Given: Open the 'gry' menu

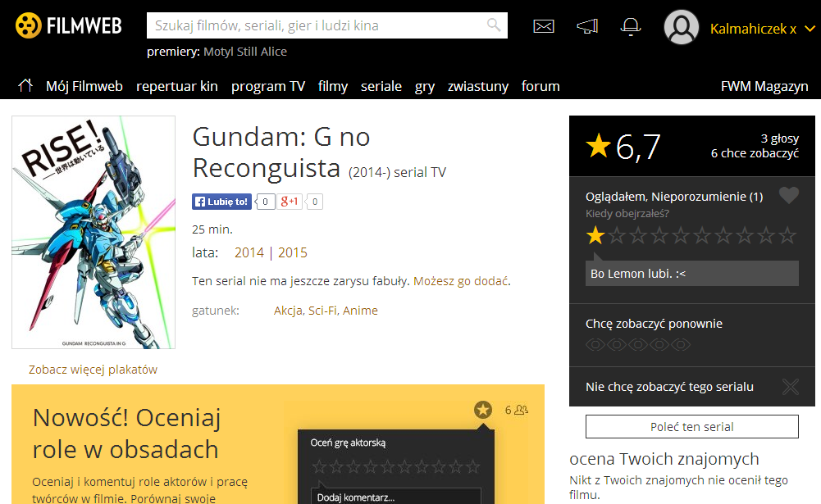Looking at the screenshot, I should click(425, 86).
